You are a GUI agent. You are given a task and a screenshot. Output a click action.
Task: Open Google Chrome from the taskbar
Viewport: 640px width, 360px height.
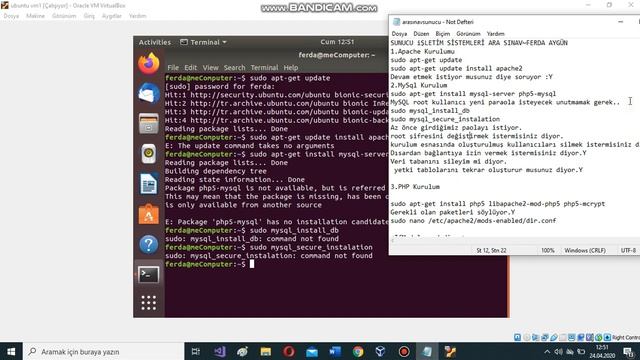pyautogui.click(x=358, y=351)
